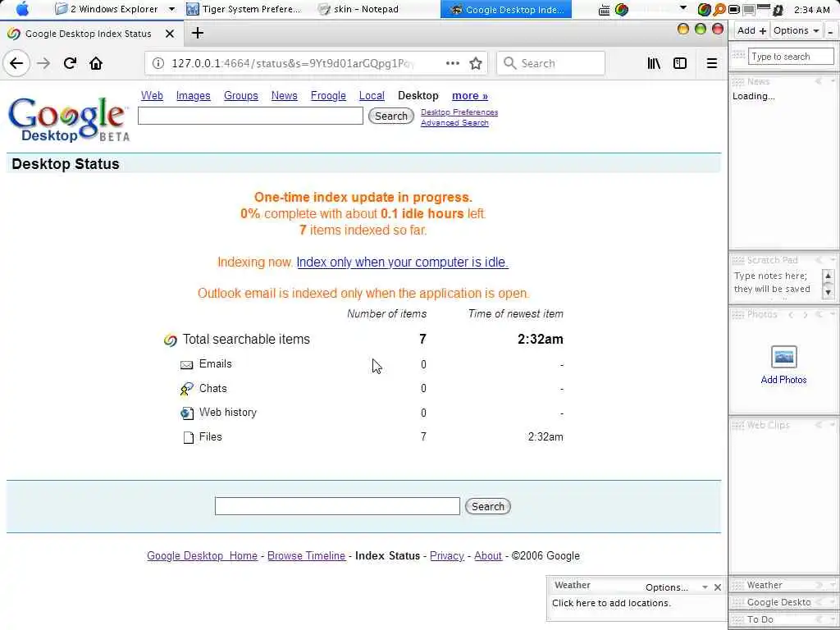This screenshot has width=840, height=630.
Task: Click the browser Search field
Action: coord(550,63)
